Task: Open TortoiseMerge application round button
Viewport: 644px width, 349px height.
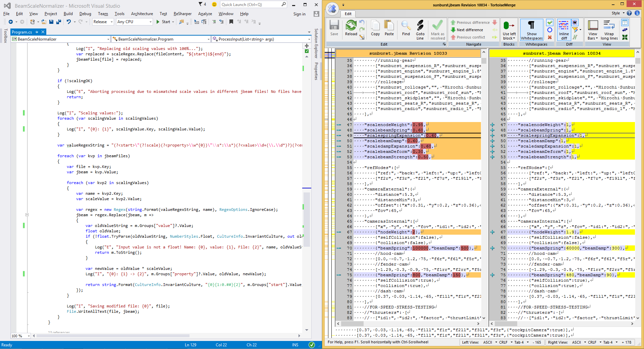Action: 332,9
